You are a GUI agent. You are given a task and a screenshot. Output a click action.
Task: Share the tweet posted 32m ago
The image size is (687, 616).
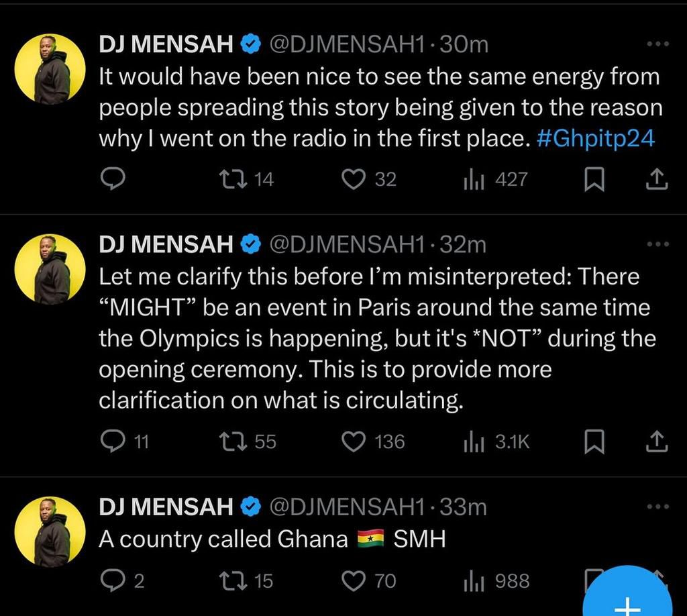coord(656,441)
